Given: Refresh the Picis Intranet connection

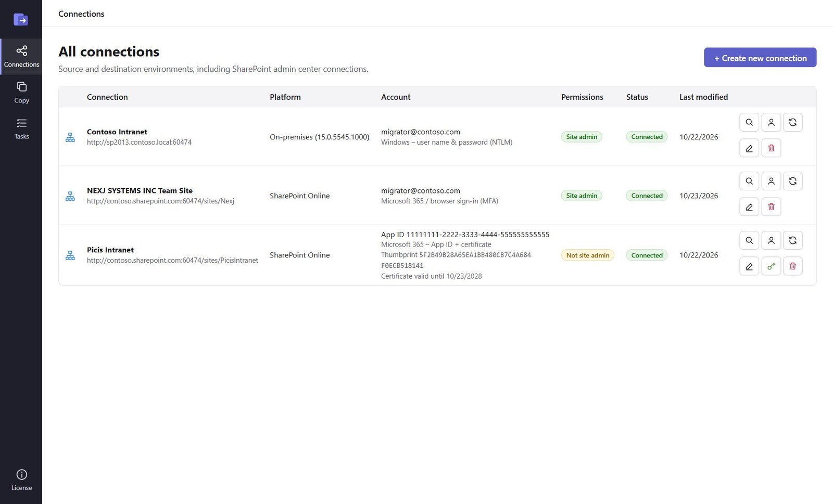Looking at the screenshot, I should (793, 240).
